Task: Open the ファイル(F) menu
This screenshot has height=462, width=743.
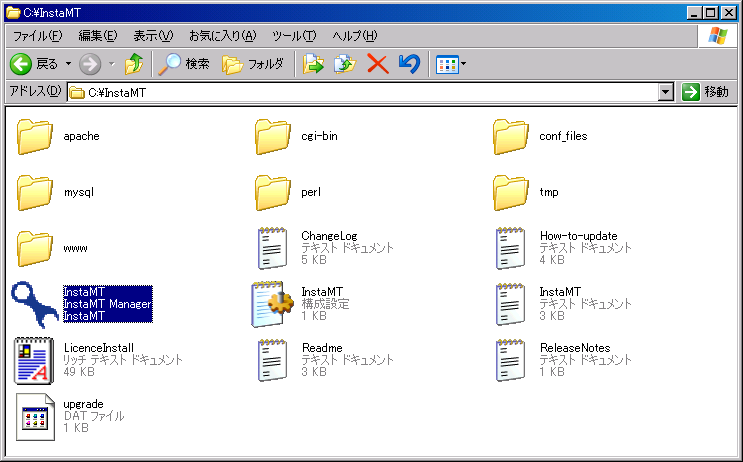Action: (x=37, y=36)
